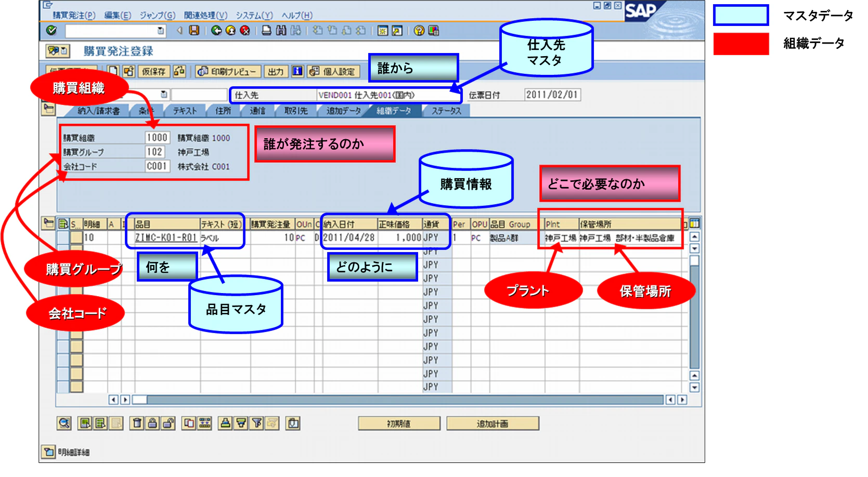Image resolution: width=868 pixels, height=477 pixels.
Task: Click the 伝票日付 field showing 2011/02/01
Action: [x=552, y=95]
